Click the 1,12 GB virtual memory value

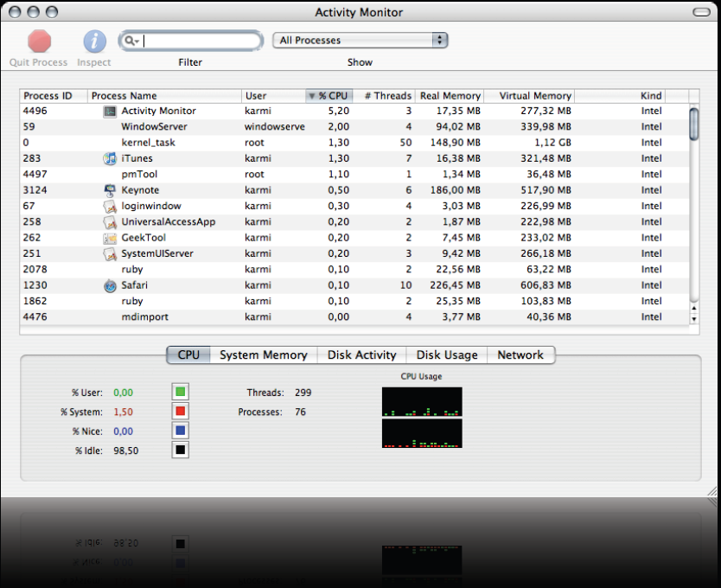click(x=552, y=143)
